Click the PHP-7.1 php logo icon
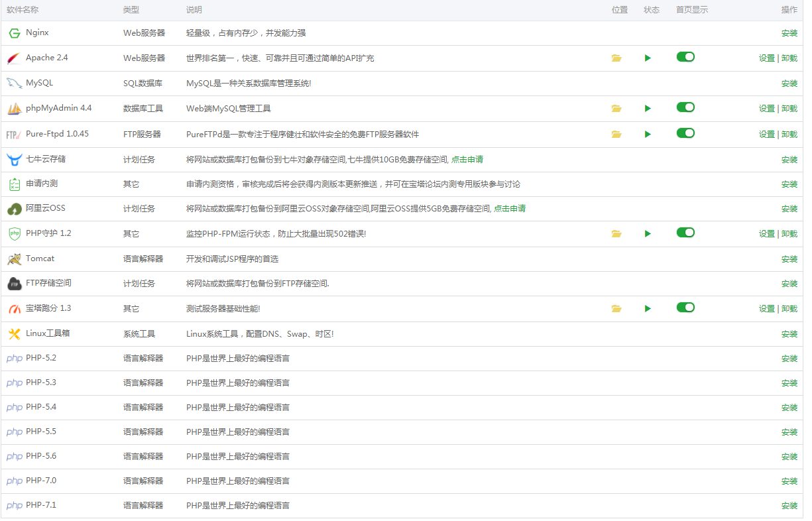 tap(15, 506)
